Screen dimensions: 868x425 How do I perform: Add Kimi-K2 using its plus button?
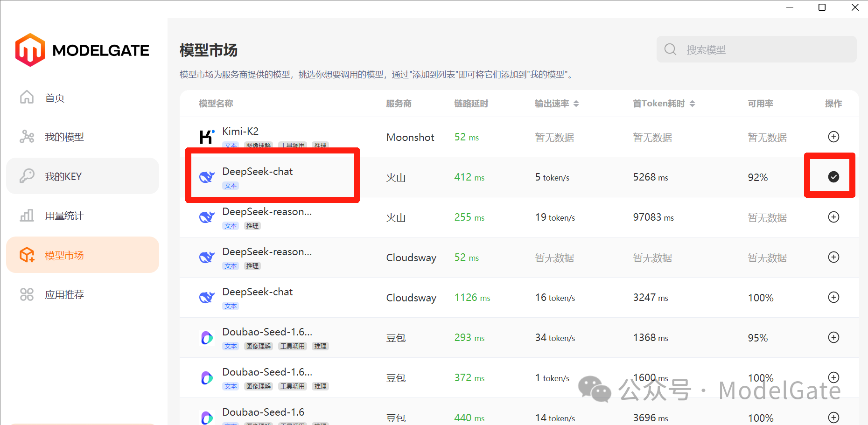833,137
